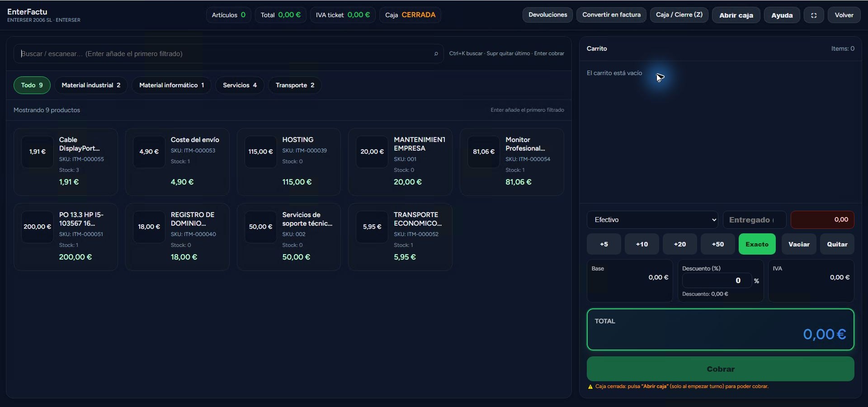868x407 pixels.
Task: Focus the Buscar / escanear search field
Action: pyautogui.click(x=228, y=54)
